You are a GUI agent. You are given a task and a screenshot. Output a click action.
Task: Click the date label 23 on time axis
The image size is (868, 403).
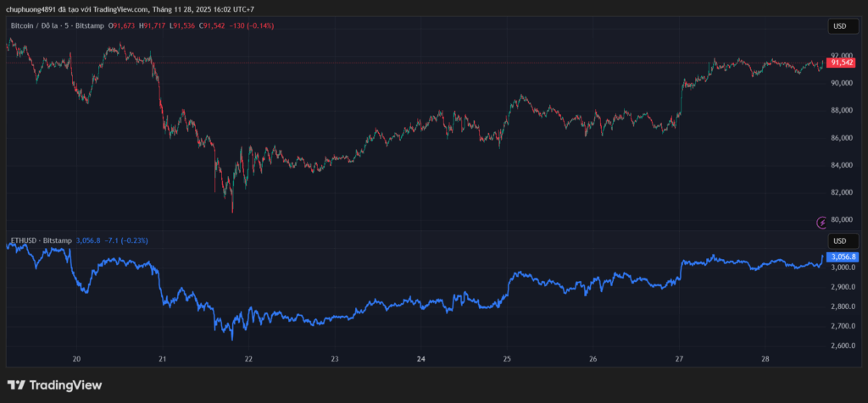(335, 358)
